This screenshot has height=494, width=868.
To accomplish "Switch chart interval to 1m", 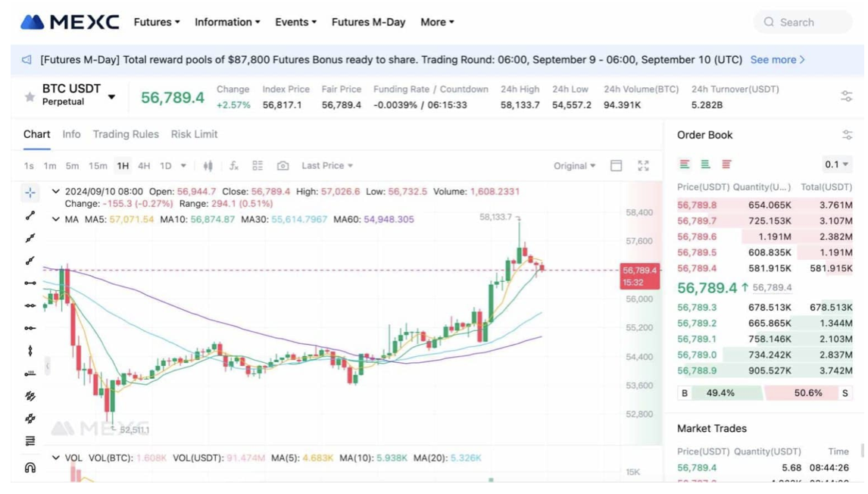I will pos(50,166).
